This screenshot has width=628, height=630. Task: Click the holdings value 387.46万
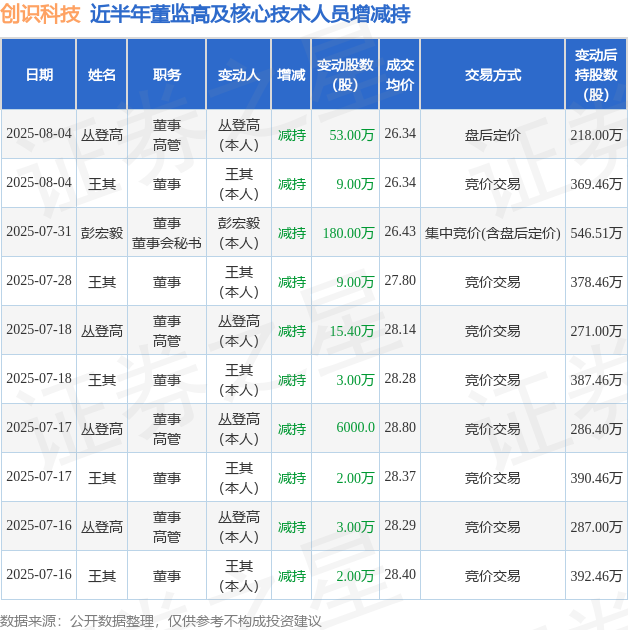tap(596, 380)
